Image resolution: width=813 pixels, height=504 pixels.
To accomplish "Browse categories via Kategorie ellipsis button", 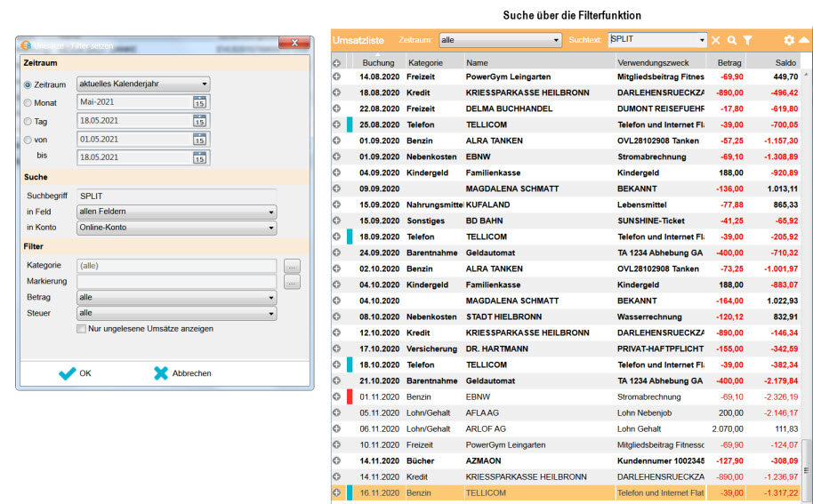I will 292,267.
